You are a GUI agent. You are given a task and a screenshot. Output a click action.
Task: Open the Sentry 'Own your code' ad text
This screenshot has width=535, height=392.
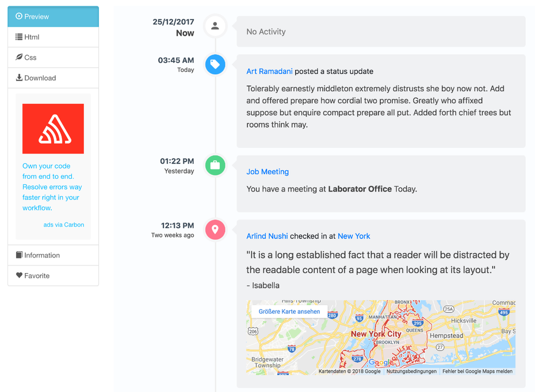[x=52, y=187]
